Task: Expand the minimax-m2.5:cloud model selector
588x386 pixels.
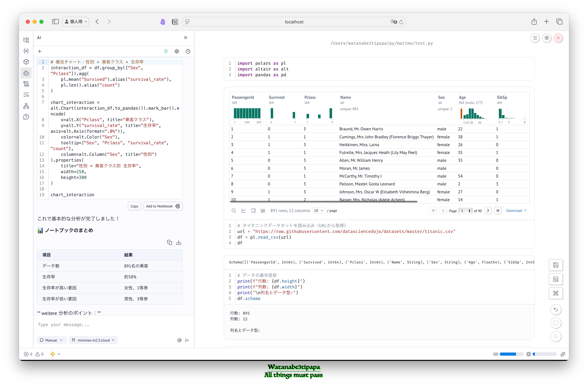Action: (93, 340)
